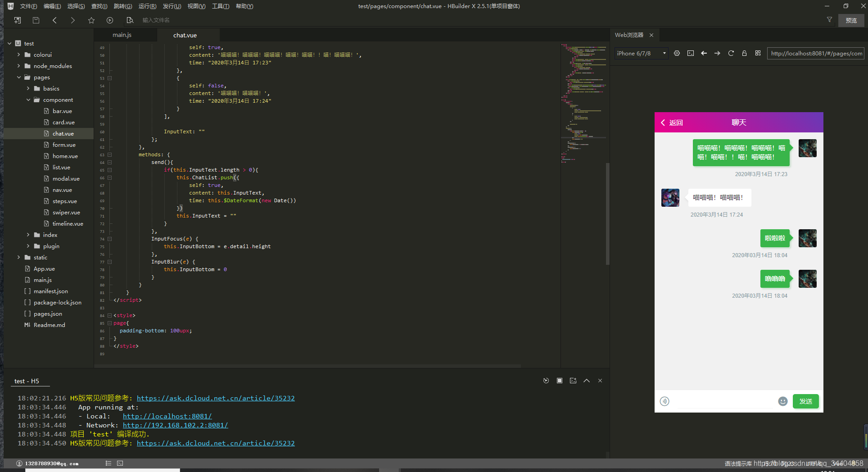Expand the basics folder
868x472 pixels.
(28, 89)
